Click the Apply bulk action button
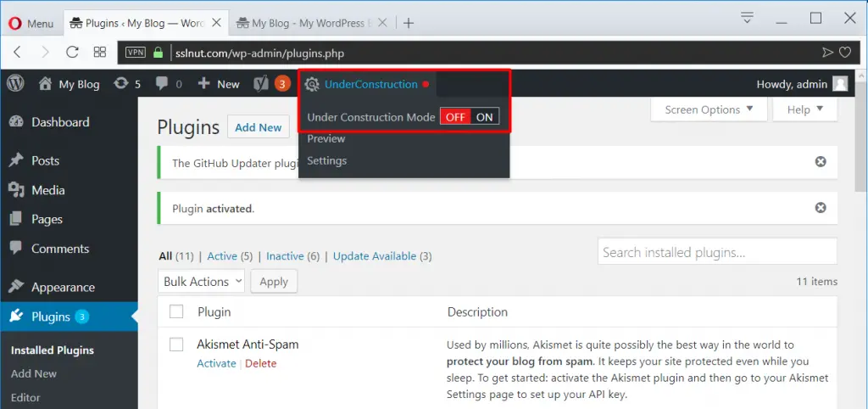The image size is (868, 409). (x=274, y=281)
